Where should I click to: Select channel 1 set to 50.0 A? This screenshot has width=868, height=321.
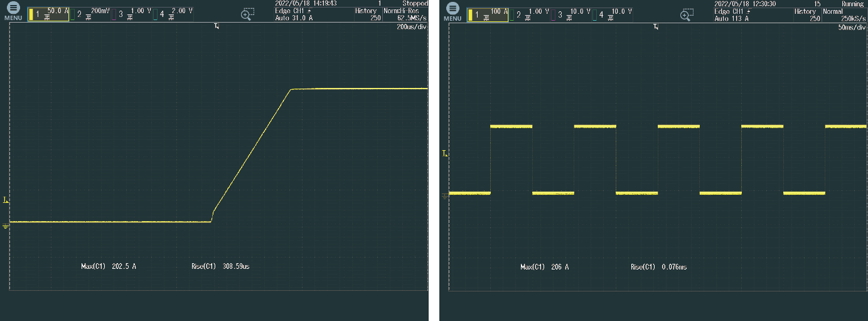pos(48,14)
